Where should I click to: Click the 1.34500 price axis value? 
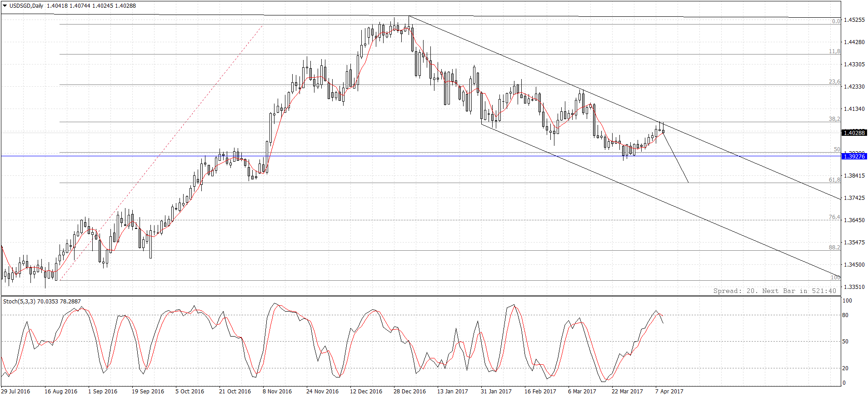pos(854,265)
